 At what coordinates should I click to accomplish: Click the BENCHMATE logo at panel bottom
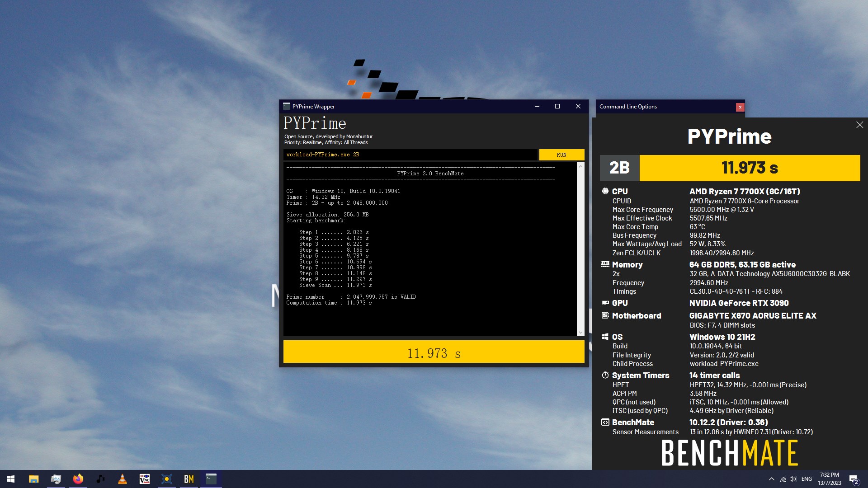[730, 453]
